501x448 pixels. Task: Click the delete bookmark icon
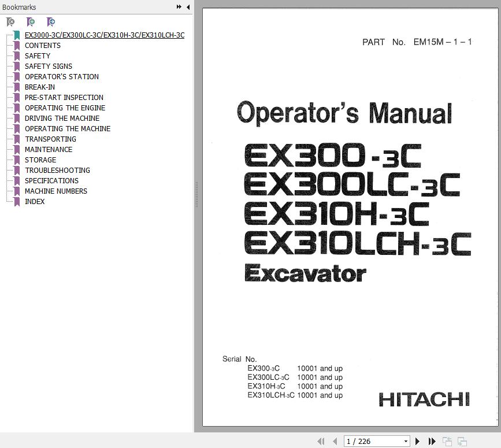pyautogui.click(x=10, y=22)
